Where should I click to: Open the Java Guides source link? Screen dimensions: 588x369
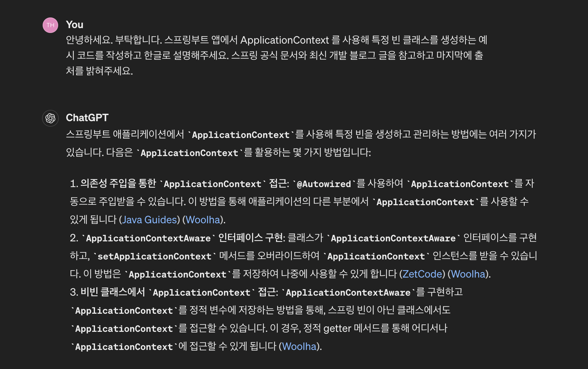(x=150, y=220)
